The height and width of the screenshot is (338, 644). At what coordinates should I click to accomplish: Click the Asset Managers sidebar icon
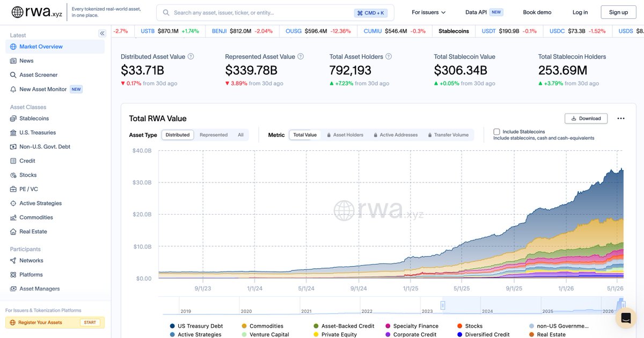tap(13, 289)
